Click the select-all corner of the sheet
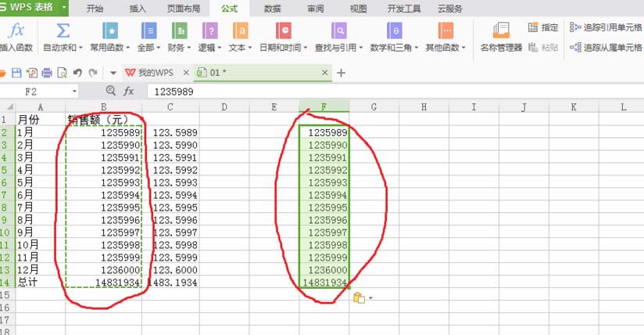644x335 pixels. 8,106
